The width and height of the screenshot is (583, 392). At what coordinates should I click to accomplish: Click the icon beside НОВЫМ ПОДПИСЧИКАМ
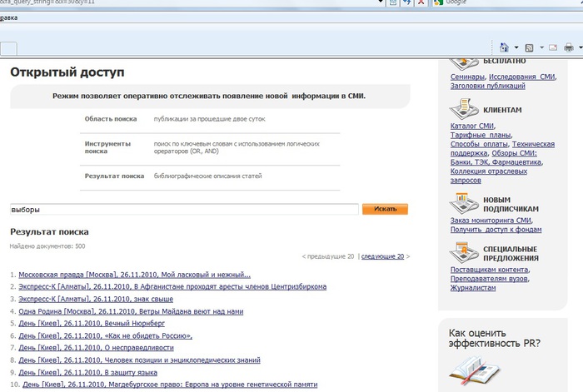tap(464, 203)
